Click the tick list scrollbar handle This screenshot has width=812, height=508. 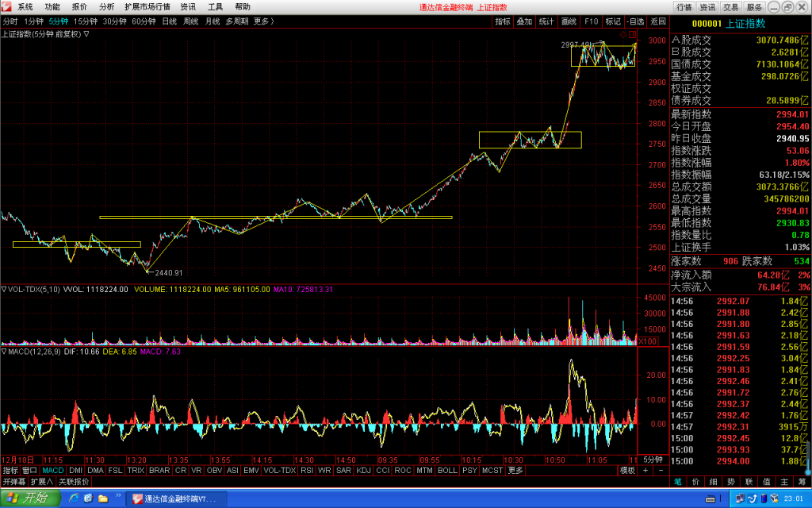pyautogui.click(x=809, y=456)
